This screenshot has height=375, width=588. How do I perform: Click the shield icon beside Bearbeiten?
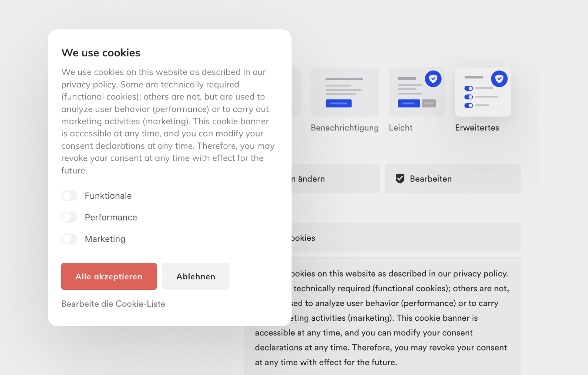(x=401, y=178)
